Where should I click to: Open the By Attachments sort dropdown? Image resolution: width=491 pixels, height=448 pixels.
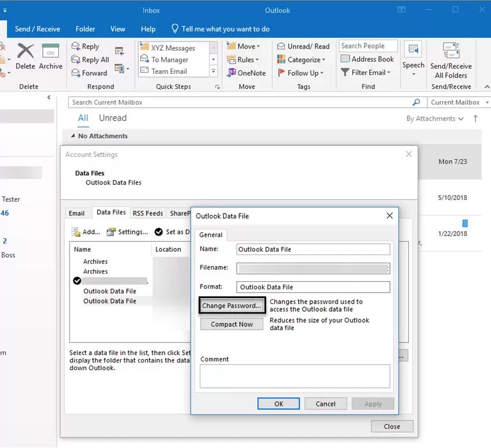tap(434, 119)
